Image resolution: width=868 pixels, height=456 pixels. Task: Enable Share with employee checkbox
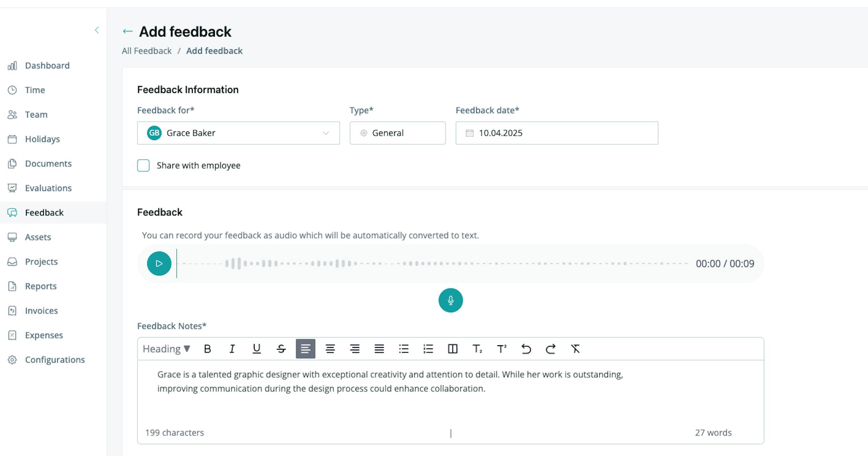coord(143,165)
